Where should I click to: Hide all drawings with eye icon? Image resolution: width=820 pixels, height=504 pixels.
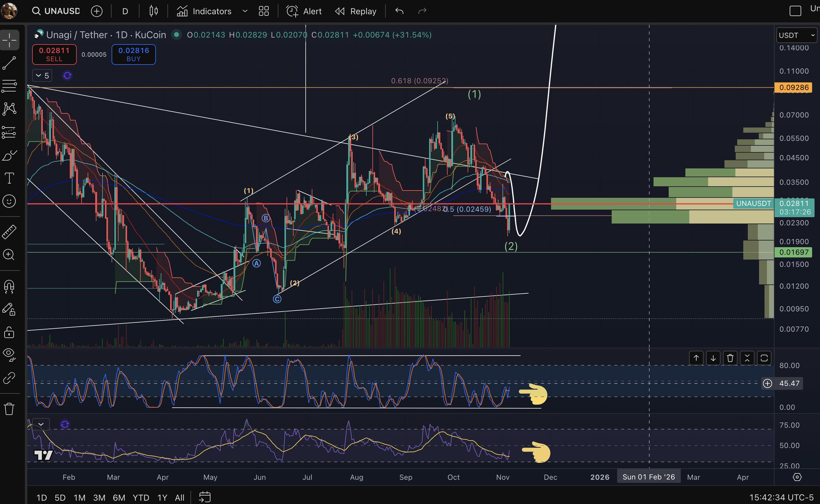[9, 354]
